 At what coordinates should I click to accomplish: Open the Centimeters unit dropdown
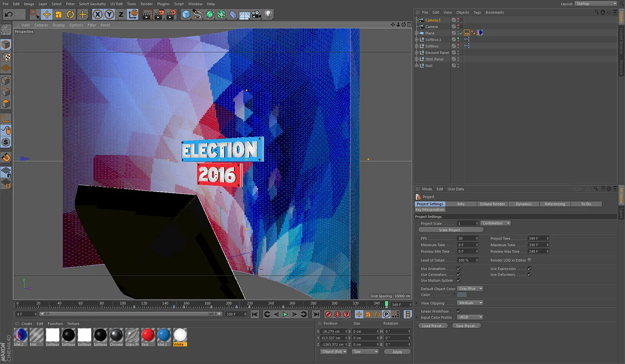coord(496,223)
